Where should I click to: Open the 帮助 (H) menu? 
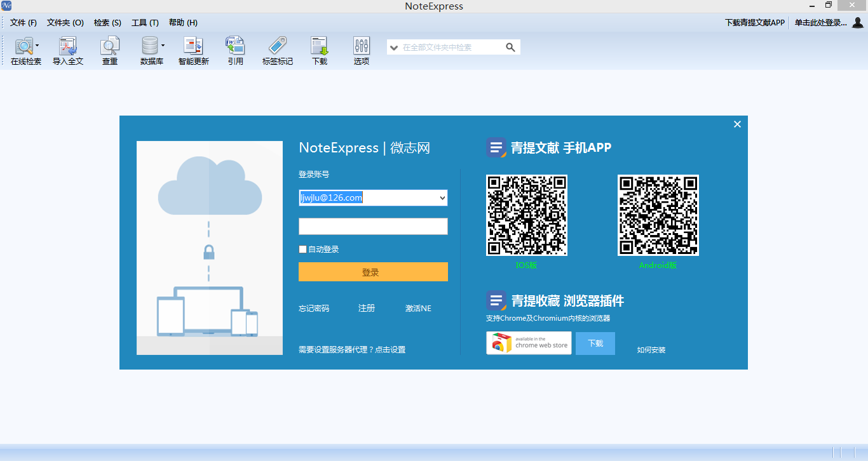coord(183,23)
